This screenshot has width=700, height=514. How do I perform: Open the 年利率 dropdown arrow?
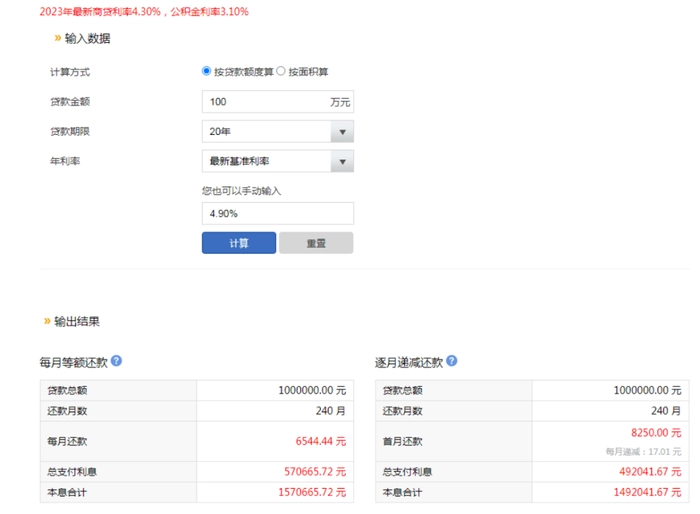(x=342, y=162)
